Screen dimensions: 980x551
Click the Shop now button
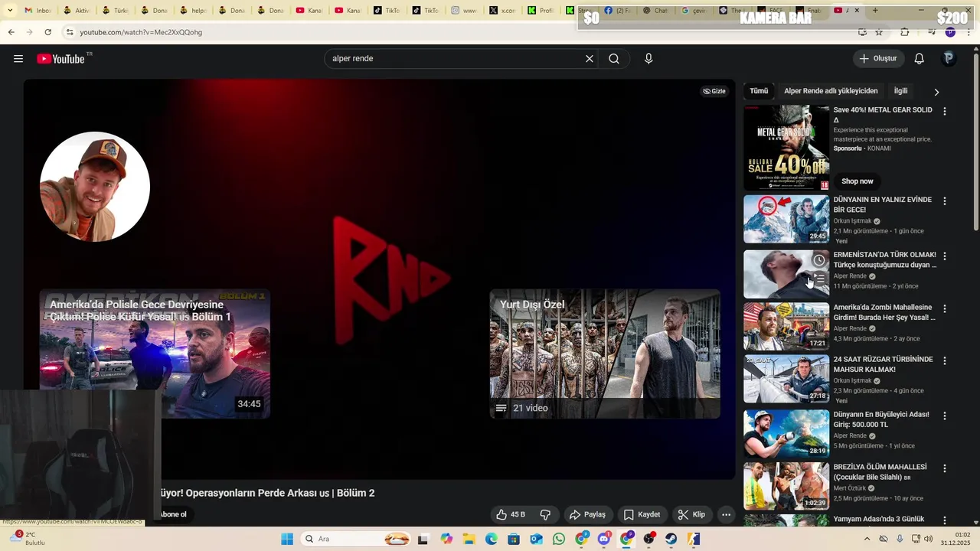tap(857, 181)
